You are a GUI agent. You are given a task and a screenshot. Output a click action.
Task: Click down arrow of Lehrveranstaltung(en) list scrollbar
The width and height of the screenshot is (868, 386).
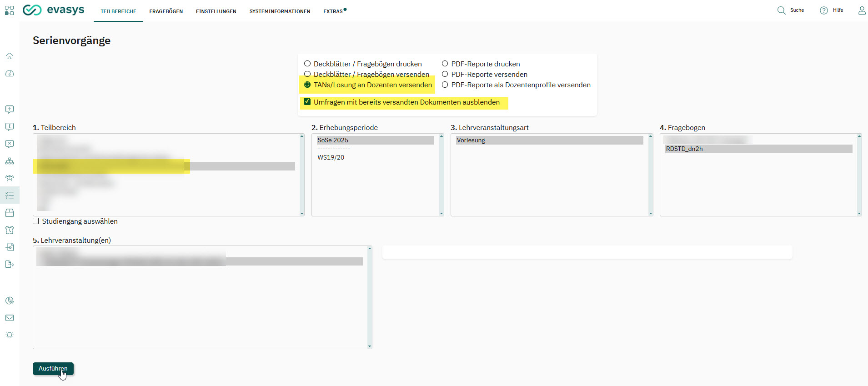370,346
